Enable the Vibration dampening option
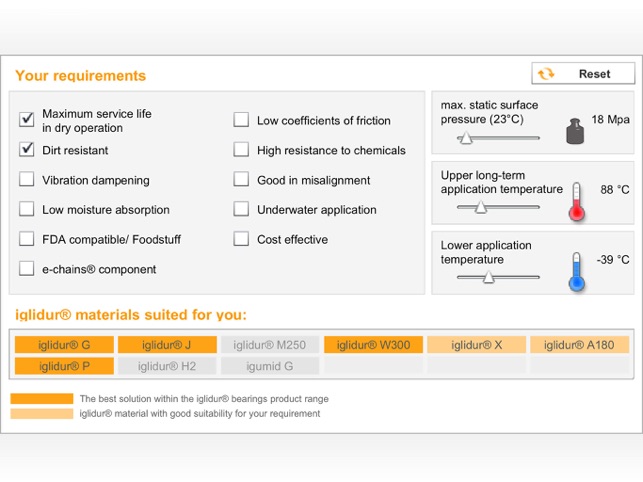This screenshot has width=643, height=482. point(27,180)
